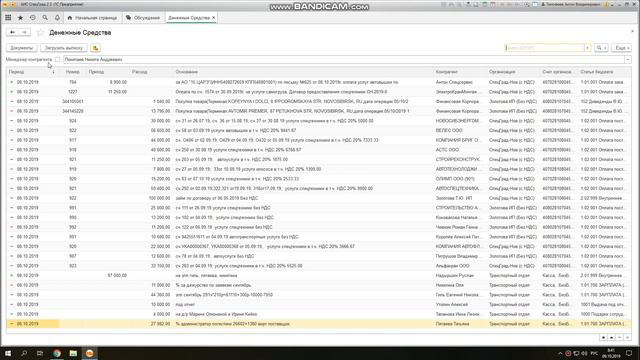This screenshot has width=640, height=360.
Task: Sort by the Основание column header
Action: (x=304, y=72)
